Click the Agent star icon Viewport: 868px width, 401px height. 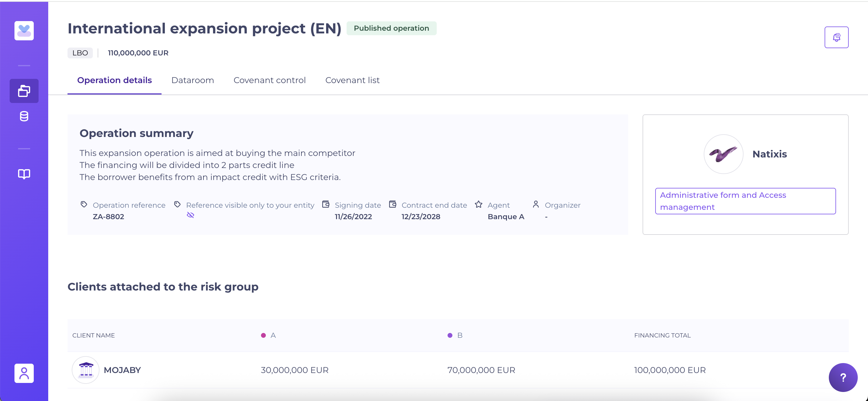pyautogui.click(x=479, y=204)
